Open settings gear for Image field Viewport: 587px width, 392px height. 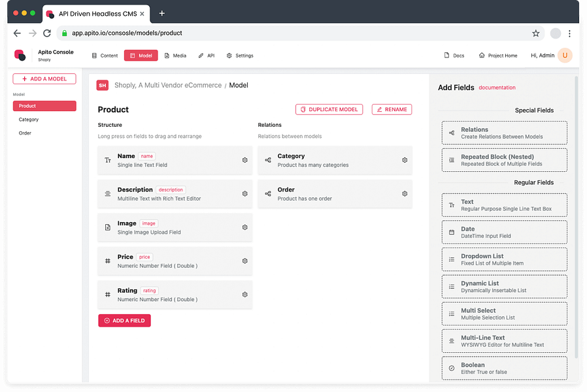tap(245, 227)
